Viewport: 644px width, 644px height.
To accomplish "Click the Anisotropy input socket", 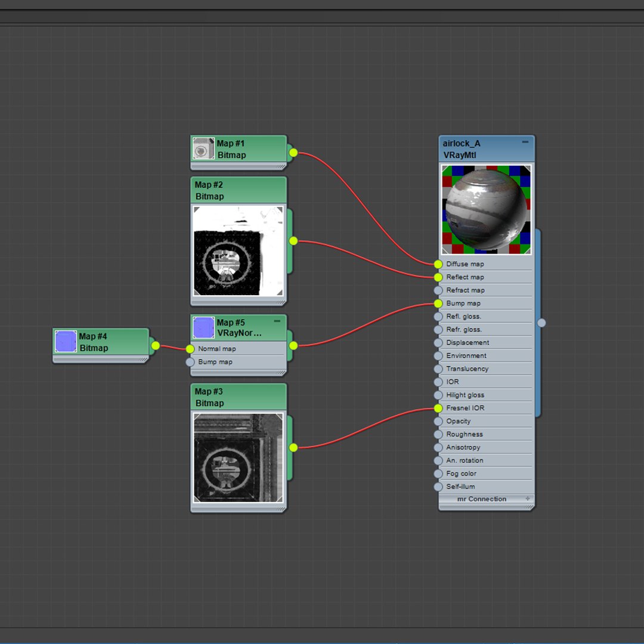I will pyautogui.click(x=438, y=448).
